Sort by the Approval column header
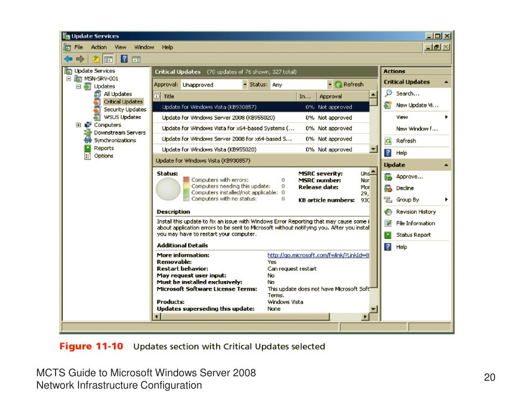The height and width of the screenshot is (399, 532). click(342, 96)
